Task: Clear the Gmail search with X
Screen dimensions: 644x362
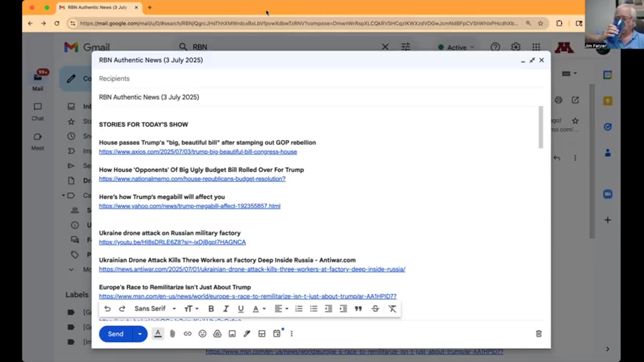Action: click(x=385, y=47)
